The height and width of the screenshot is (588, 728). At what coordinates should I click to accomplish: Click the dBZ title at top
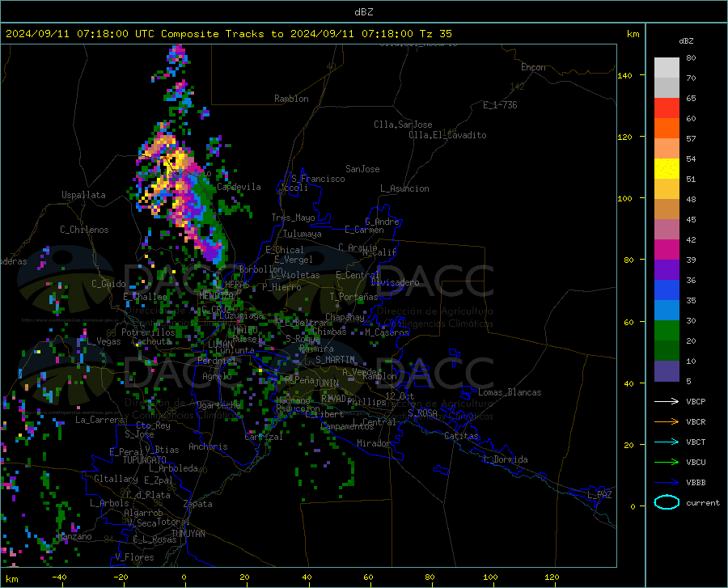click(x=363, y=12)
